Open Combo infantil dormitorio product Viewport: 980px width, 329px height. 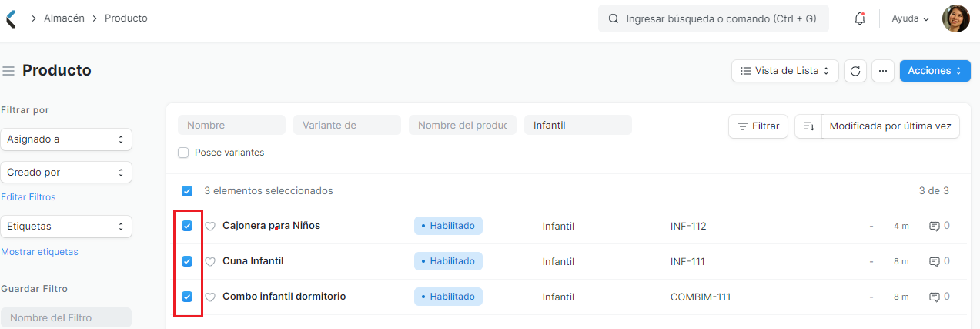pyautogui.click(x=284, y=297)
